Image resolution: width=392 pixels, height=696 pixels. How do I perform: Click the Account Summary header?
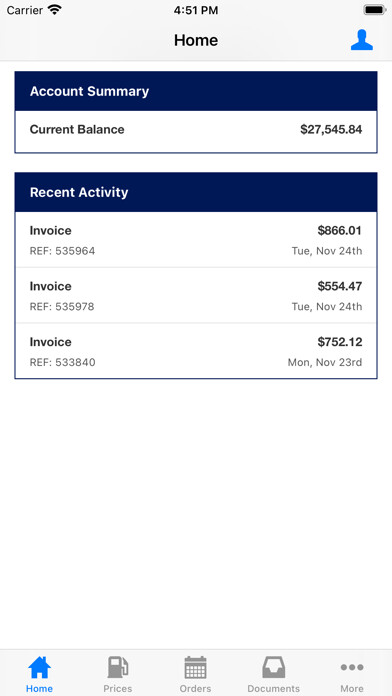click(x=196, y=91)
